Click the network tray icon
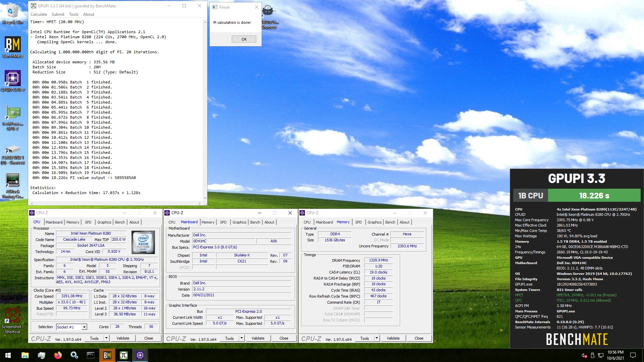 coord(601,355)
